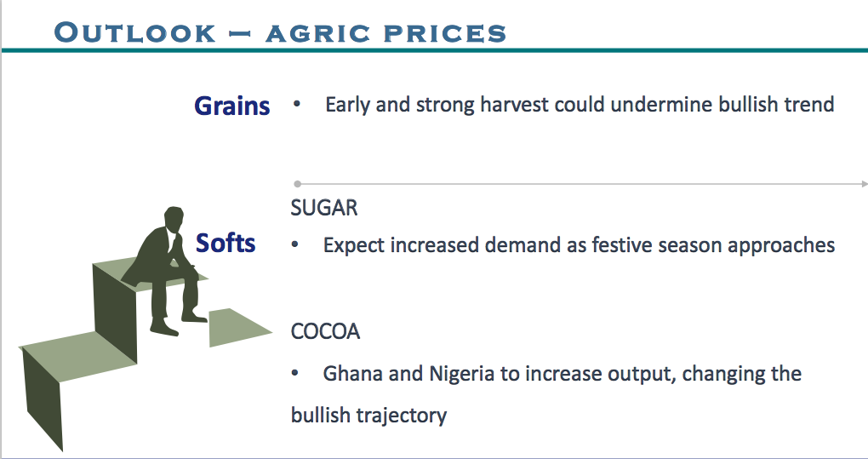Viewport: 868px width, 459px height.
Task: Click the "COCOA" subheading
Action: pos(325,331)
